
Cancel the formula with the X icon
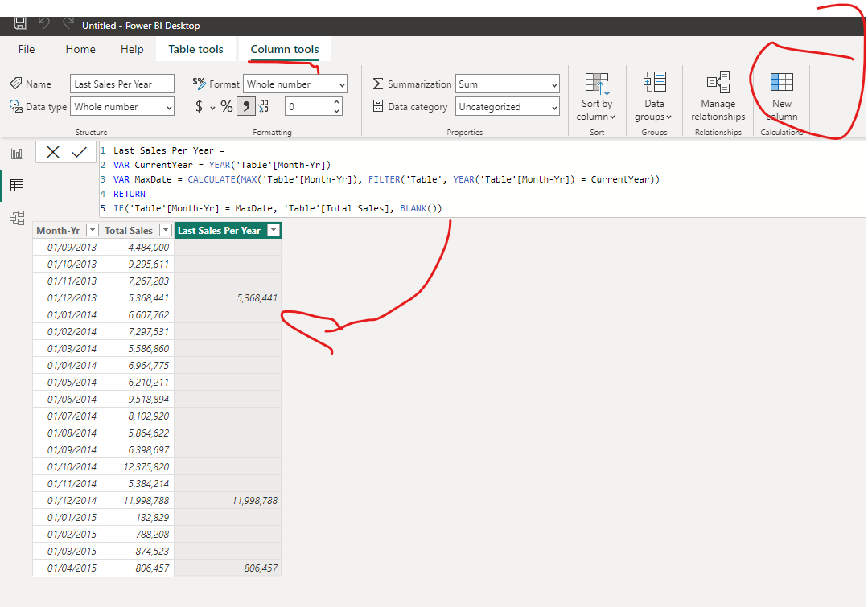[x=52, y=152]
